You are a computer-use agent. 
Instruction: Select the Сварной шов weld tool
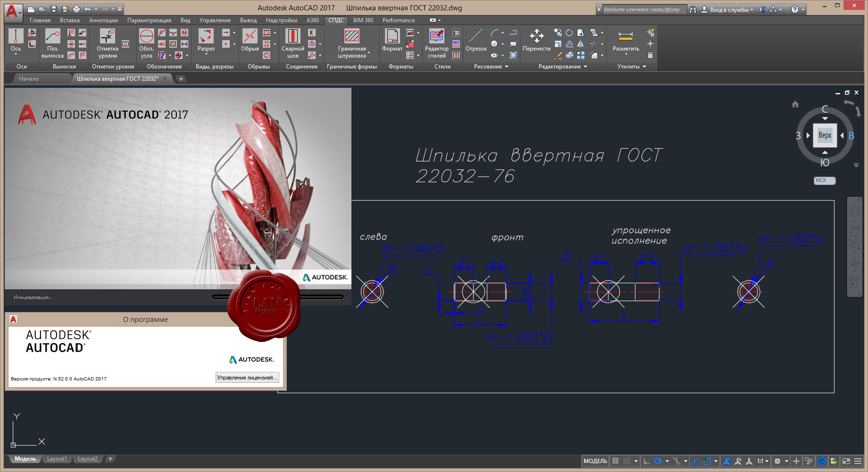point(292,43)
